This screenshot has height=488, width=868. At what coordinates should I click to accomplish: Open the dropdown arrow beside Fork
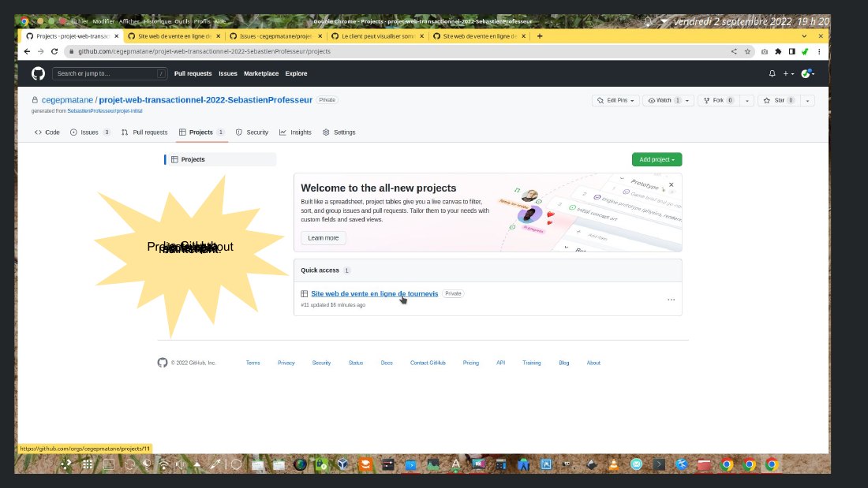(746, 100)
